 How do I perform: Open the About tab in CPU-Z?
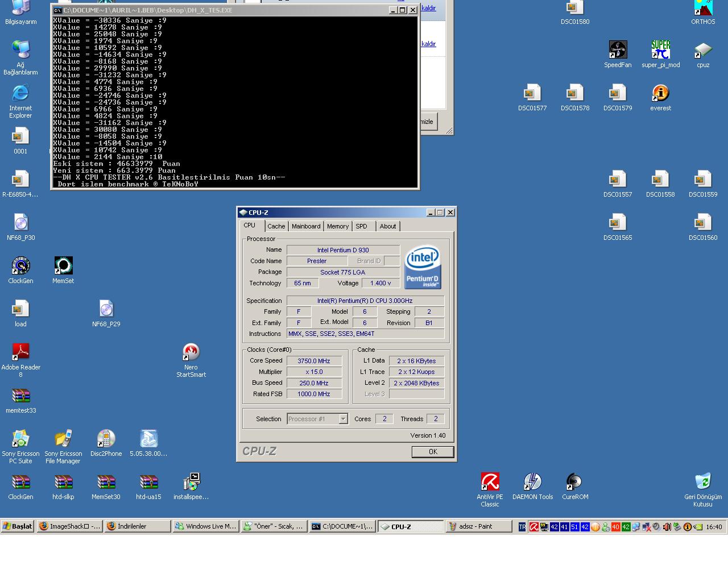coord(388,226)
